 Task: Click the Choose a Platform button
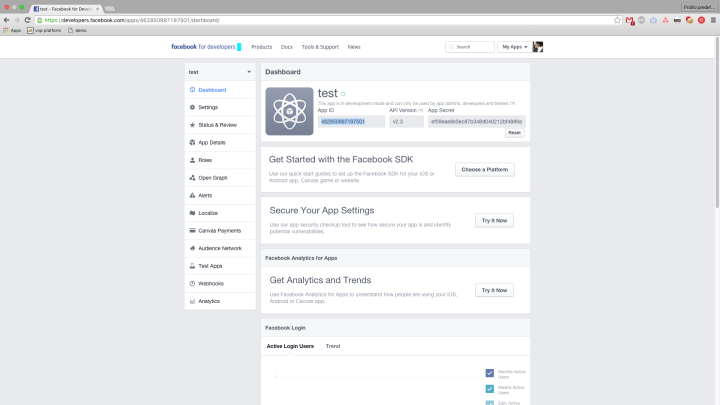[x=484, y=169]
